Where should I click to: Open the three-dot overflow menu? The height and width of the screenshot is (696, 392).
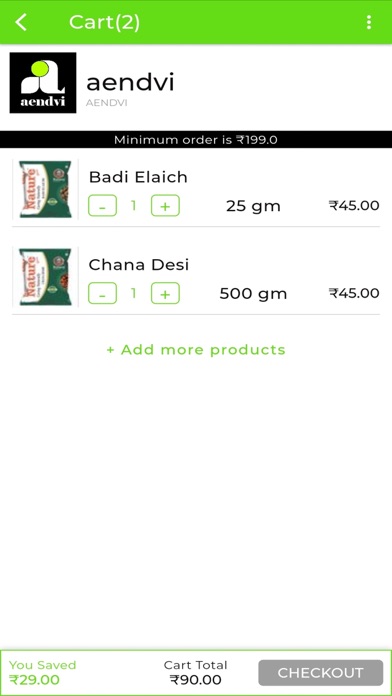368,22
